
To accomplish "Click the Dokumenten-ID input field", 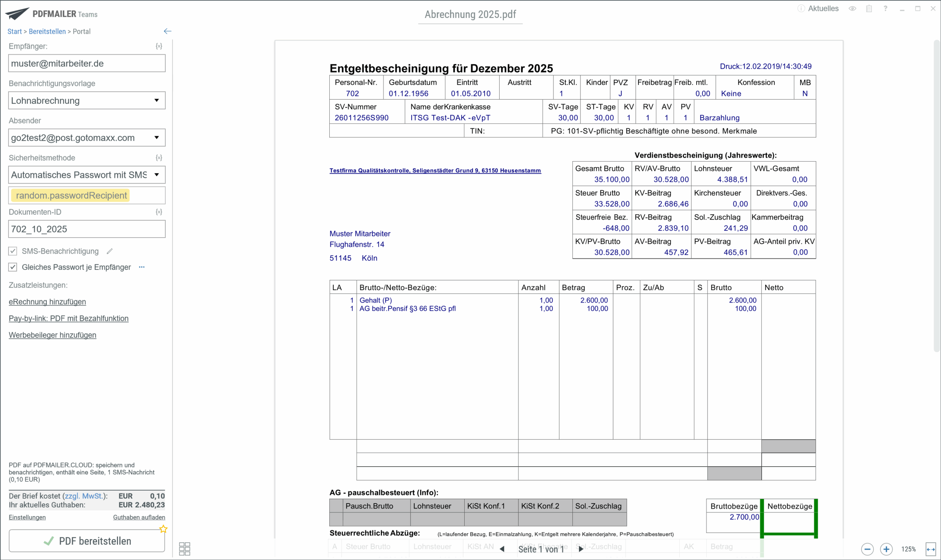I will [x=86, y=229].
